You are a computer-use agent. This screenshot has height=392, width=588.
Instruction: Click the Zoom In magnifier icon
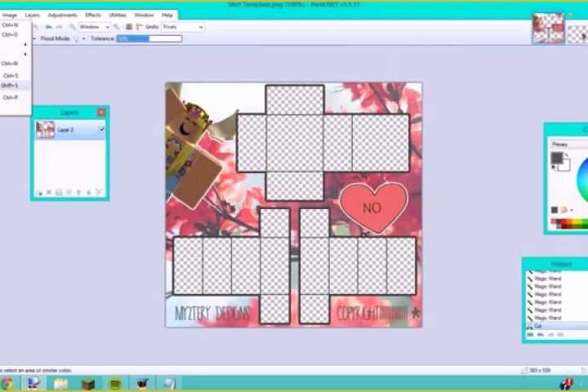tap(117, 27)
